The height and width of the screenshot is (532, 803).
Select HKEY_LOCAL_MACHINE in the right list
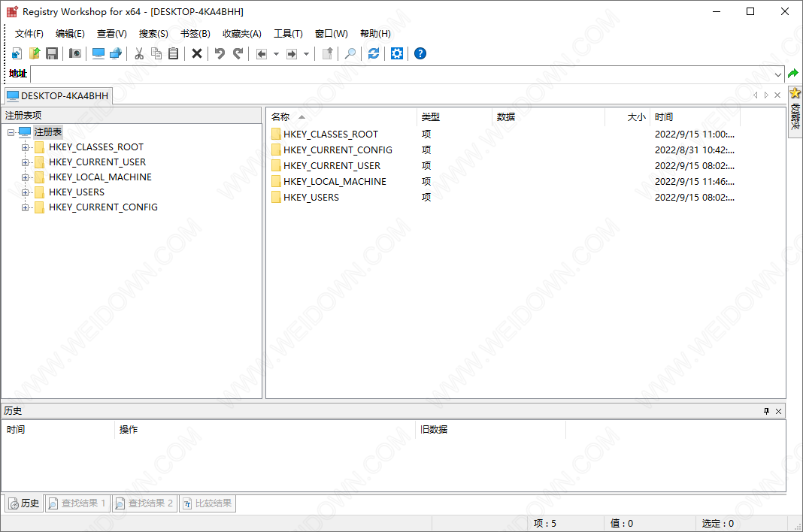(x=335, y=182)
